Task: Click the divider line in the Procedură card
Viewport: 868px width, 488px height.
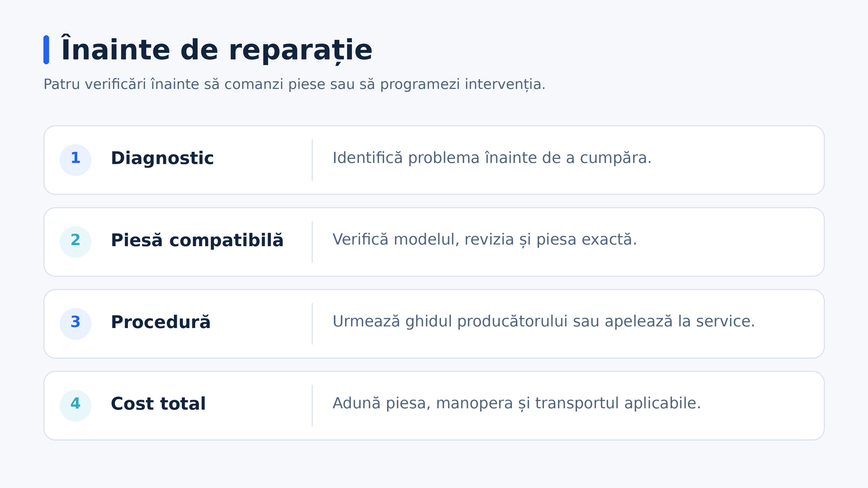Action: pyautogui.click(x=312, y=324)
